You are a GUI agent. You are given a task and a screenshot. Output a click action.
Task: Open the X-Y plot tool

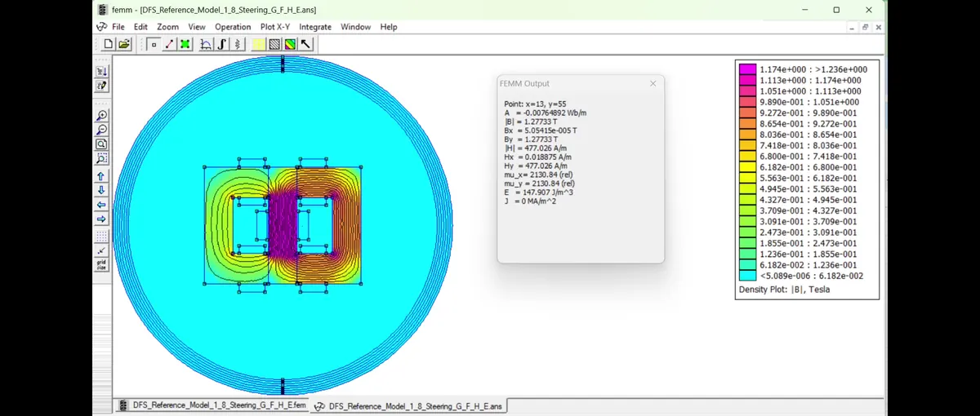click(207, 44)
